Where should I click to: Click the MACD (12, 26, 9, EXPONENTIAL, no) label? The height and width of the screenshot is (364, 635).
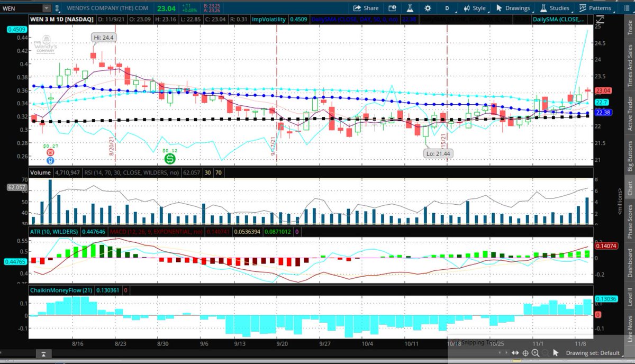(157, 232)
